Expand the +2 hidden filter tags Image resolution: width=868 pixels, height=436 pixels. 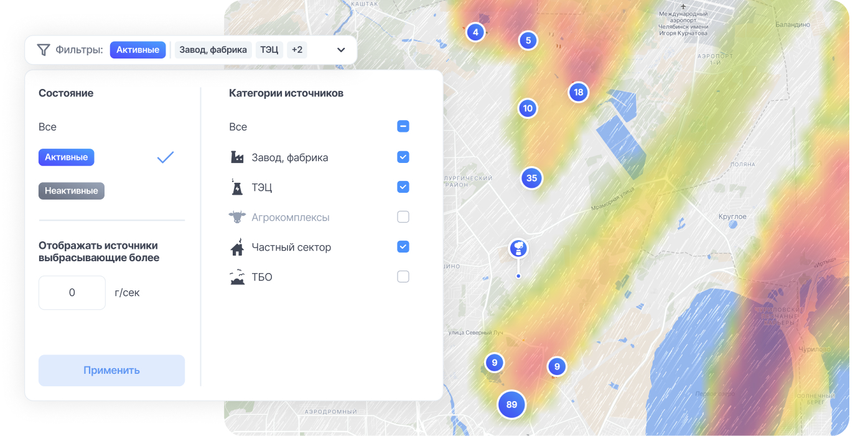pyautogui.click(x=297, y=50)
